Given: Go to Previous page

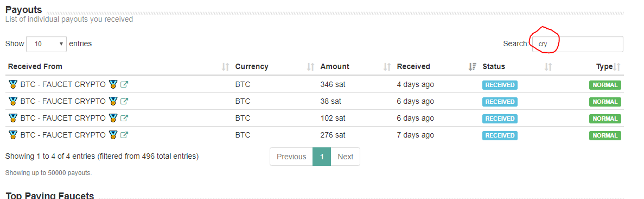Looking at the screenshot, I should [291, 157].
